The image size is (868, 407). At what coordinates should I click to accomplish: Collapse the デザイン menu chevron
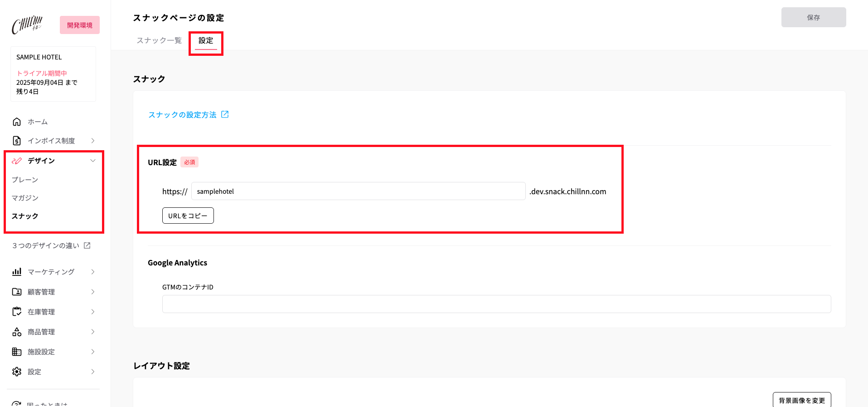point(93,161)
